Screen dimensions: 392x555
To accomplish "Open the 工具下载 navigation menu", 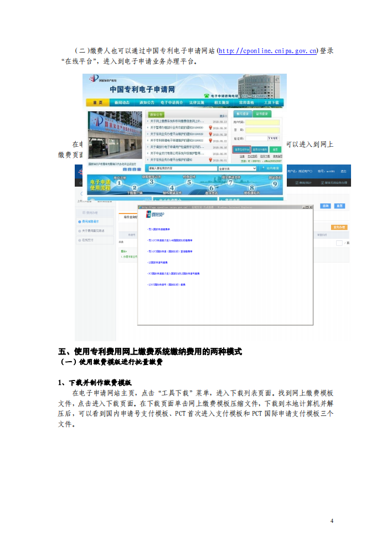I will pos(271,102).
